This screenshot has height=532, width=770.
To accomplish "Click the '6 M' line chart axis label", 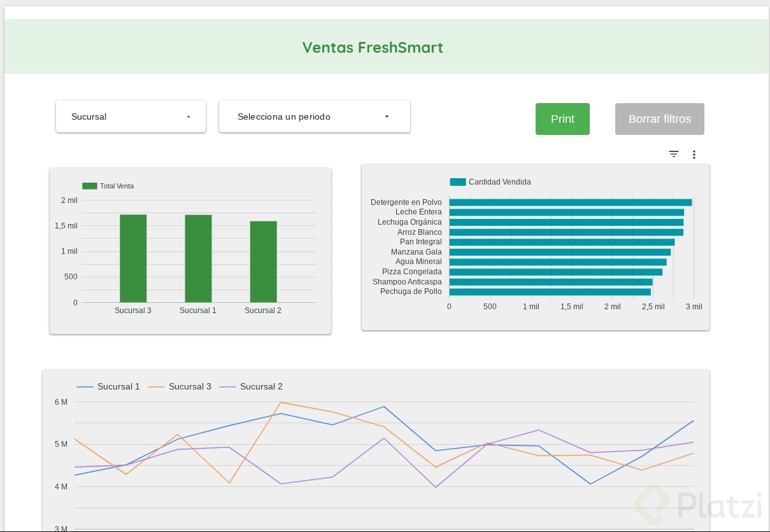I will point(61,402).
